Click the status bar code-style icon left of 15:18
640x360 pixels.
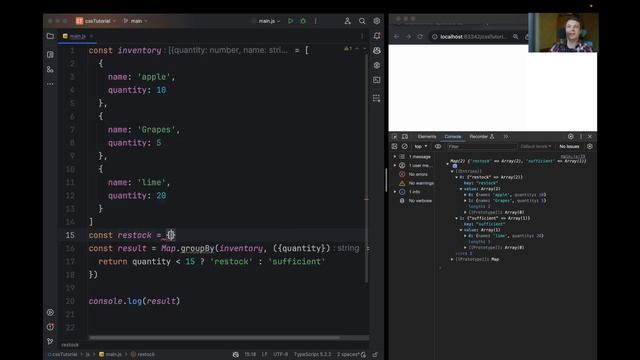(x=236, y=355)
